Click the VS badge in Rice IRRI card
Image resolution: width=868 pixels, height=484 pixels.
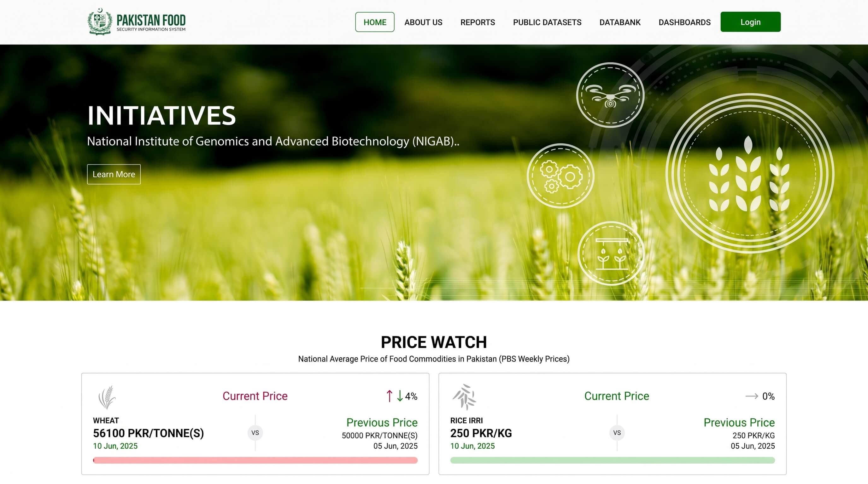point(617,433)
